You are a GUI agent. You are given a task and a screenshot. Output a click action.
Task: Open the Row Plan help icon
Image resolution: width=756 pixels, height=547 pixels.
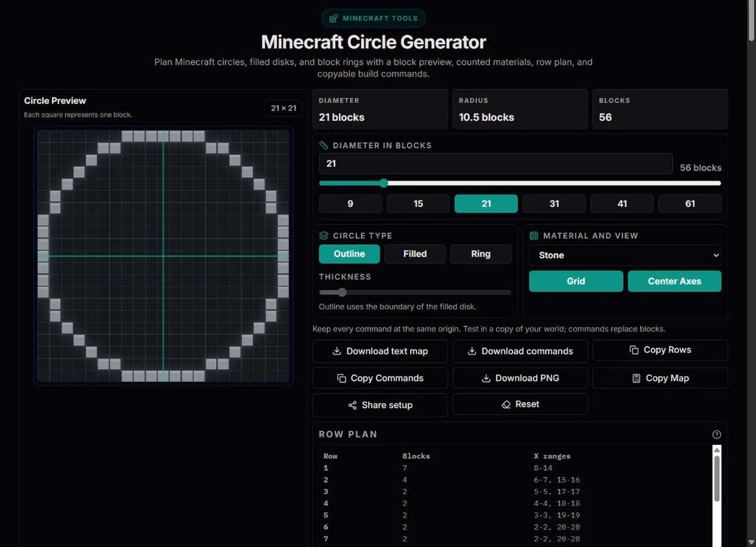click(x=716, y=434)
